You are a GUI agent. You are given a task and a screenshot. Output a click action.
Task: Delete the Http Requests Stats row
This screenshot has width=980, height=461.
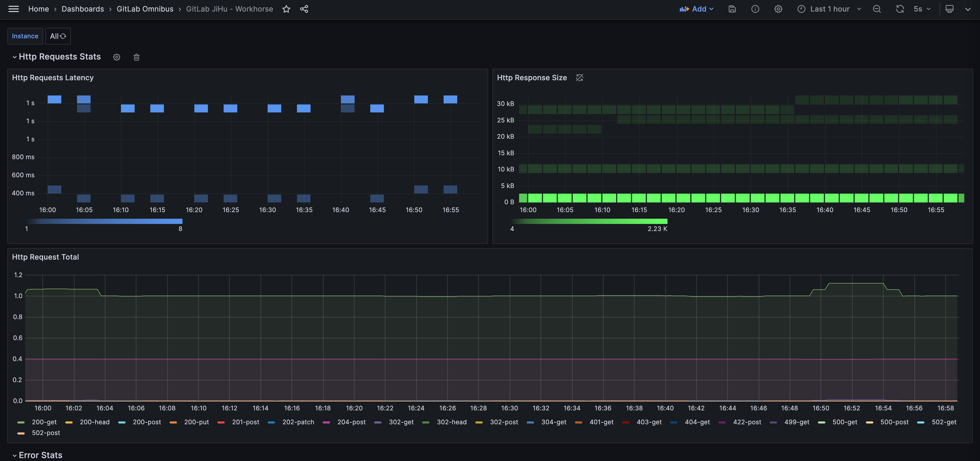click(x=137, y=57)
